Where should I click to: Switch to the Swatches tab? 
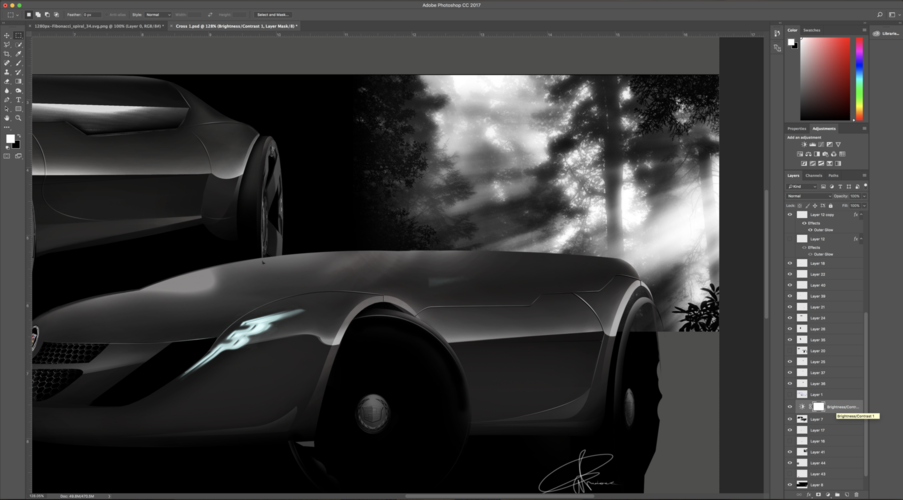pyautogui.click(x=811, y=30)
